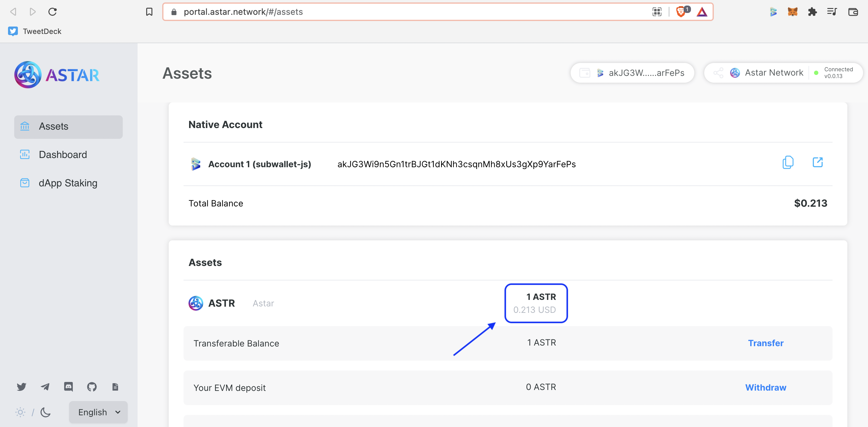868x427 pixels.
Task: Open wallet account akJG3W......arFePs button
Action: (x=632, y=73)
